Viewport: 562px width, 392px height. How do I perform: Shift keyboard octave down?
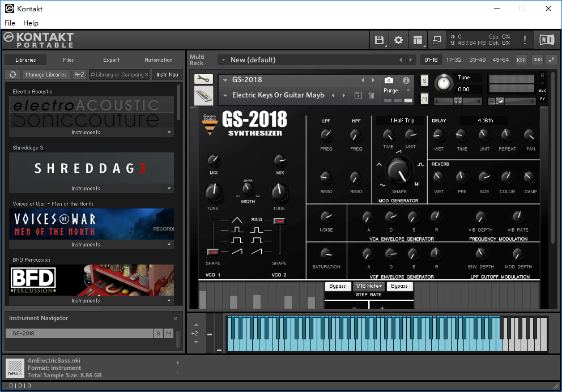(196, 342)
